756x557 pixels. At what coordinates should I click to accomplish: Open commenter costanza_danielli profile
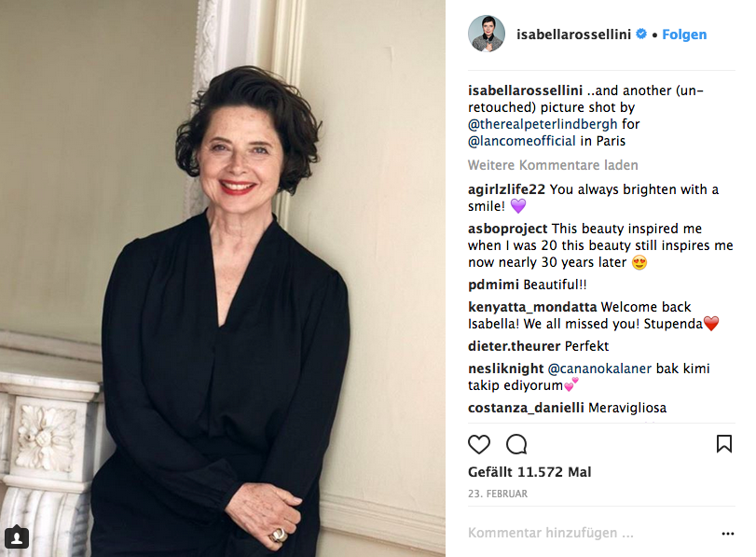click(x=526, y=408)
